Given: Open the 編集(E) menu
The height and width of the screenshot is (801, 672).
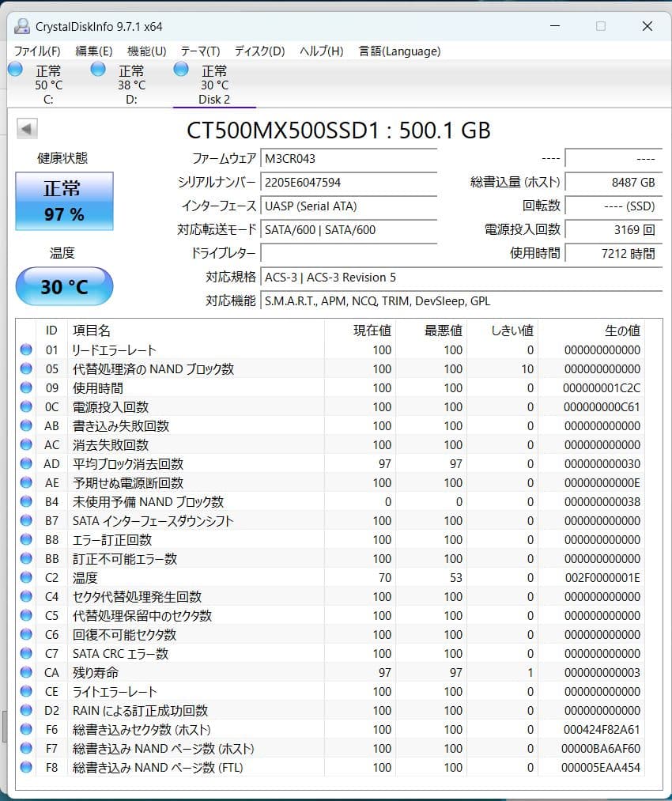Looking at the screenshot, I should click(x=93, y=51).
